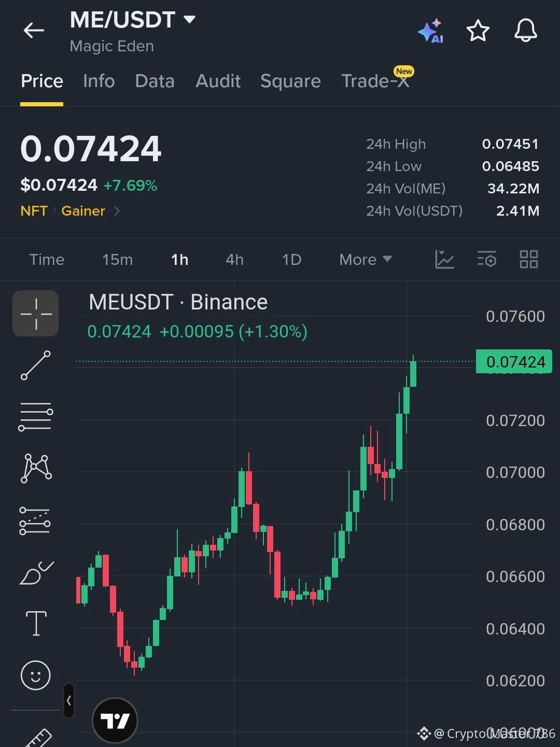Open the Gainer ranking link

click(83, 211)
